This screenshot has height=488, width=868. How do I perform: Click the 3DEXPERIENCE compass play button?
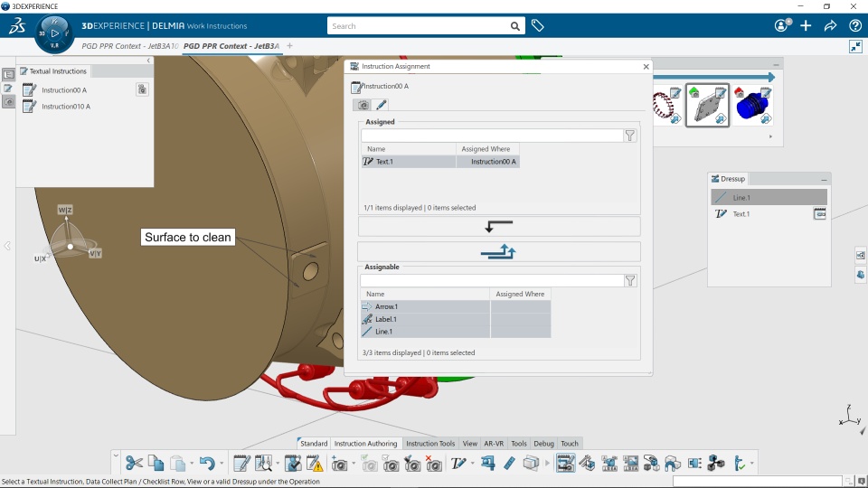click(54, 33)
